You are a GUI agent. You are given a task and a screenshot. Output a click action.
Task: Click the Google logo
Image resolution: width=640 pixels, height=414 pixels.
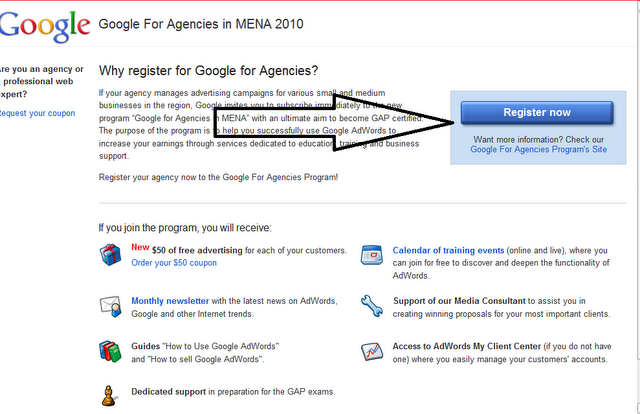point(44,26)
